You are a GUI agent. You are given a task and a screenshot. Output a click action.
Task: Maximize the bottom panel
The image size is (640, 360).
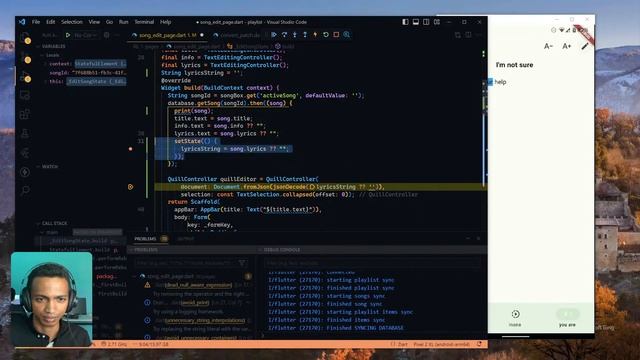(468, 238)
